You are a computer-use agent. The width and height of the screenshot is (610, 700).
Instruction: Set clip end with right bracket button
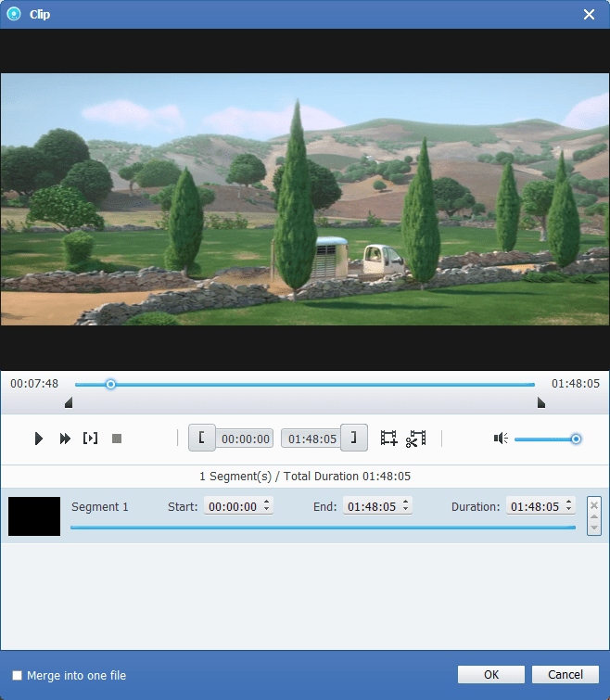coord(354,438)
